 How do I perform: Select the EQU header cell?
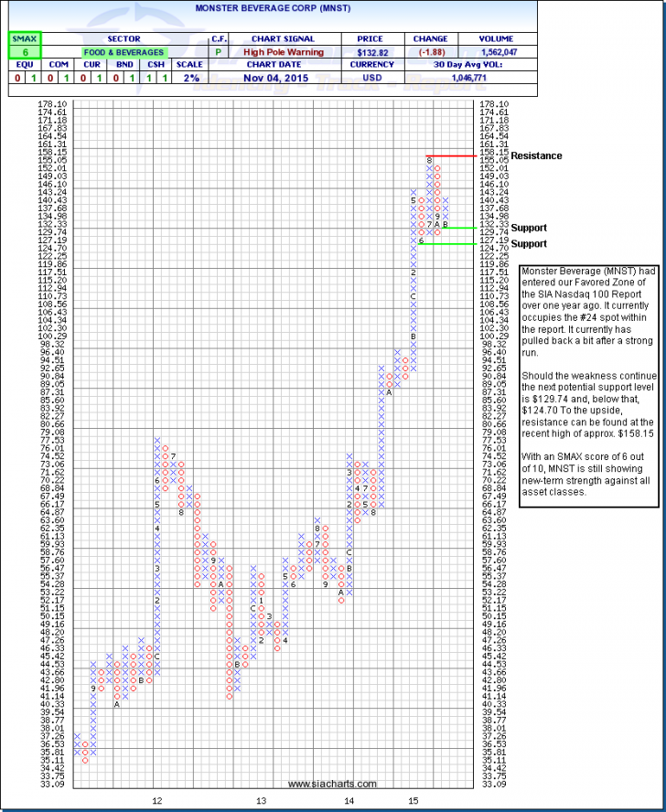point(25,65)
